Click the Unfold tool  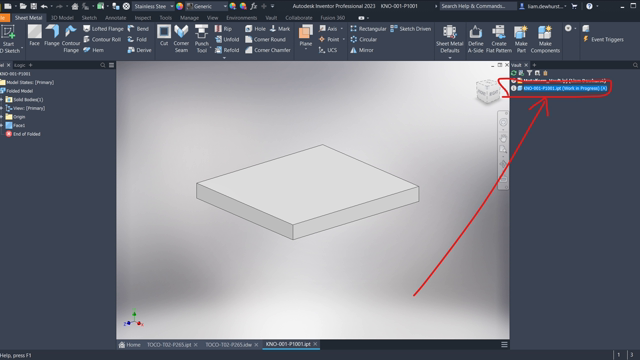point(227,39)
